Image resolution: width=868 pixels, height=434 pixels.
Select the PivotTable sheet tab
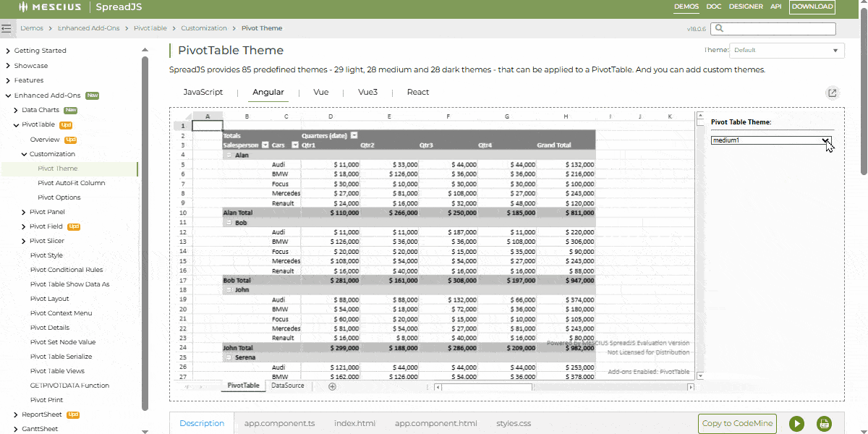243,386
